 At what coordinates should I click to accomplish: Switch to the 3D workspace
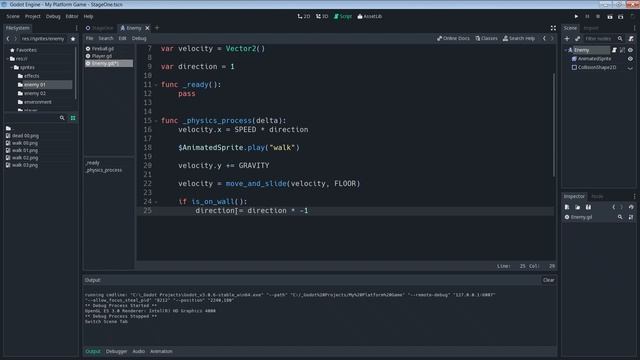[x=322, y=16]
